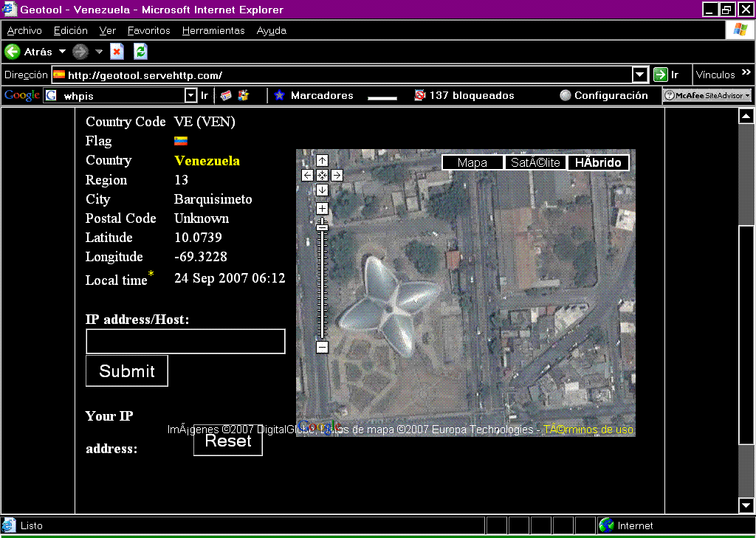Open the Favoritos menu
This screenshot has width=756, height=538.
[x=149, y=30]
